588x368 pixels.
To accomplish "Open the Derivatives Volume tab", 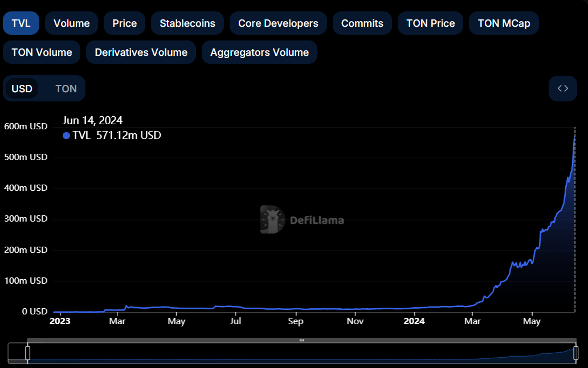I will pos(141,52).
